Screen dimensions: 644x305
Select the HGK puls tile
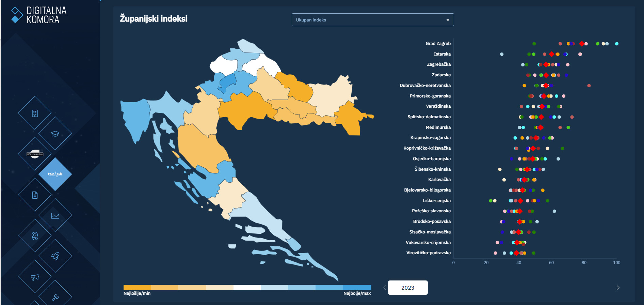pyautogui.click(x=55, y=174)
